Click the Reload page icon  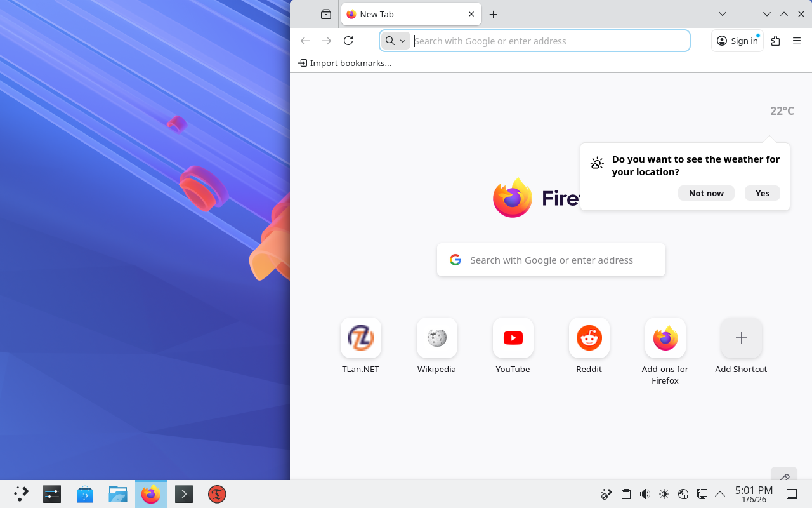coord(348,41)
